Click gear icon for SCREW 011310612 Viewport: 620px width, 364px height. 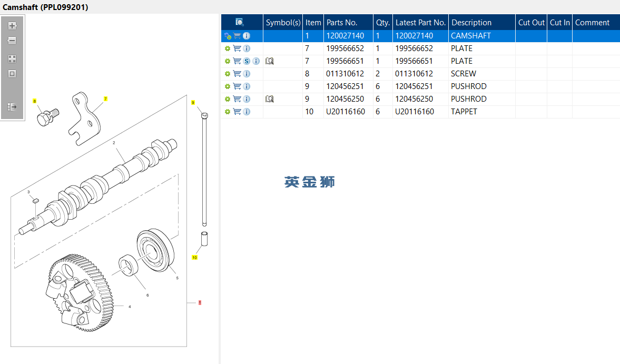228,74
